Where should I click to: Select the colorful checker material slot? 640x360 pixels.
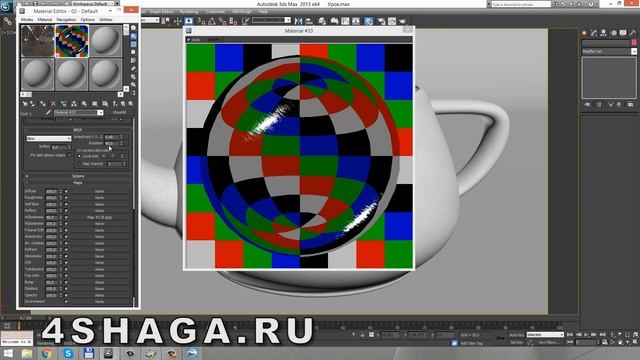coord(72,41)
